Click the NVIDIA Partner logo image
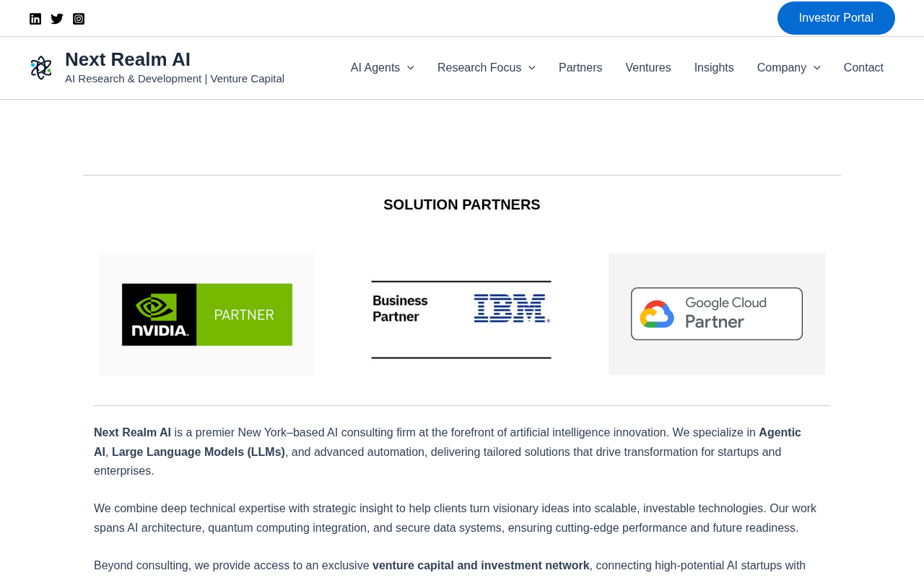This screenshot has width=924, height=578. [207, 314]
